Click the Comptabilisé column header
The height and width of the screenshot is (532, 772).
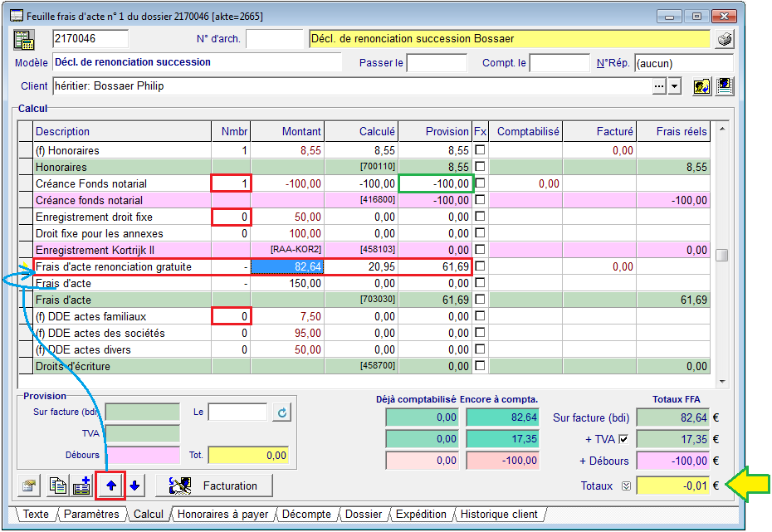coord(525,131)
